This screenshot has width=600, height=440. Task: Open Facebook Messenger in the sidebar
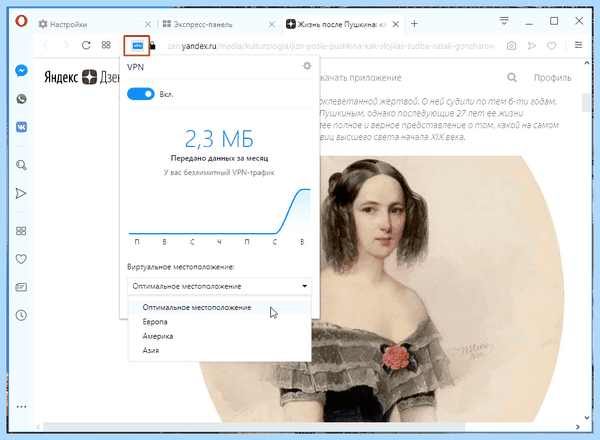(x=21, y=70)
